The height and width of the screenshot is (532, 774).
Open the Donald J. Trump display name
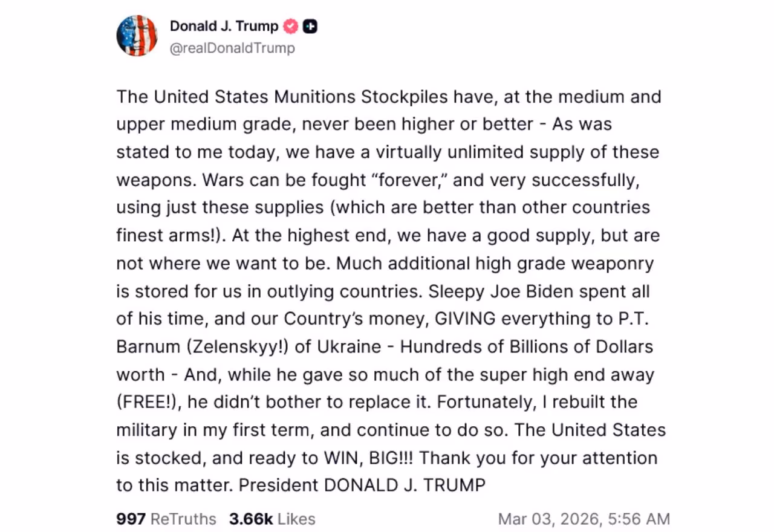coord(224,27)
